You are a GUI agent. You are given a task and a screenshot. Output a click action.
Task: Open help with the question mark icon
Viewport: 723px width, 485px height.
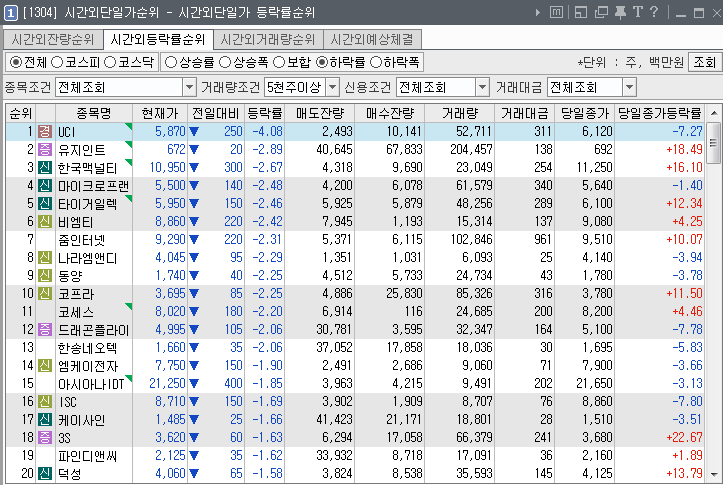(x=653, y=12)
